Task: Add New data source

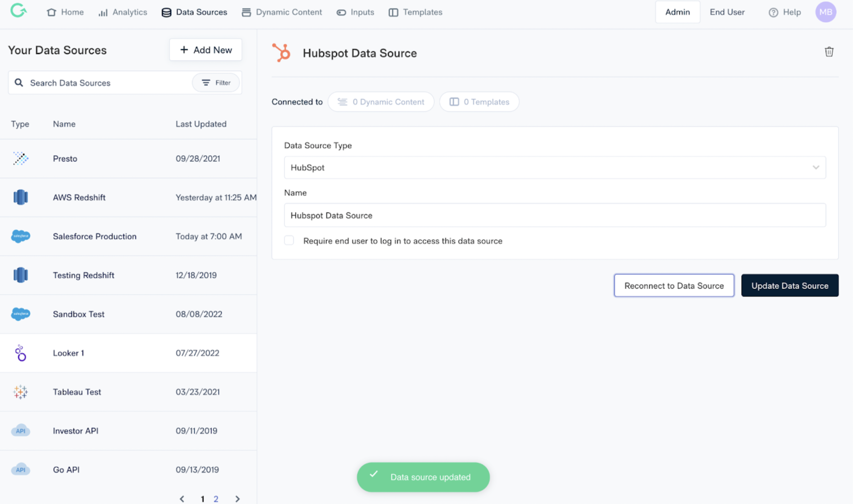Action: [x=205, y=50]
